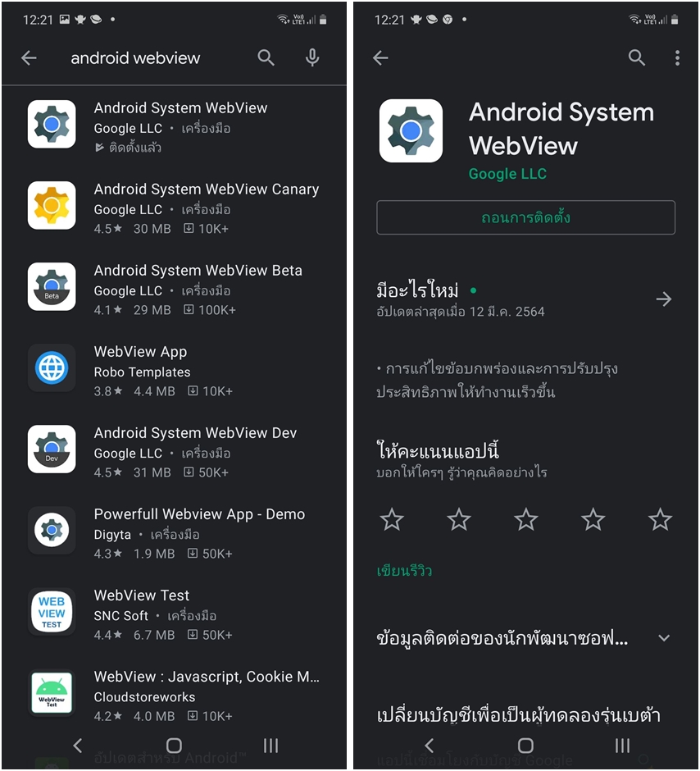Tap มีอะไรใหม่ heading

(x=417, y=290)
